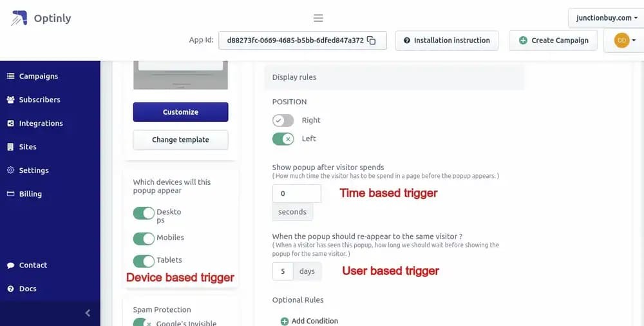Click the Contact chat bubble icon

[11, 265]
